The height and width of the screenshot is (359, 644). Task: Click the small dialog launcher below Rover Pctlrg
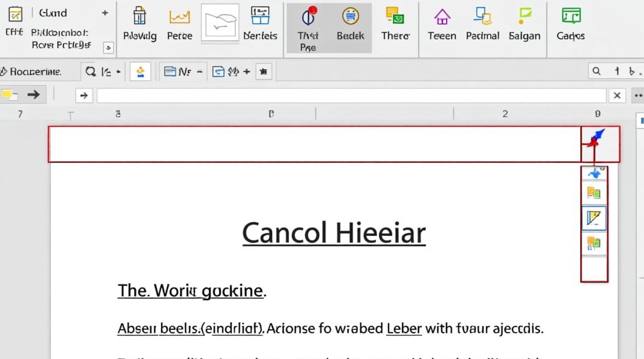(109, 47)
